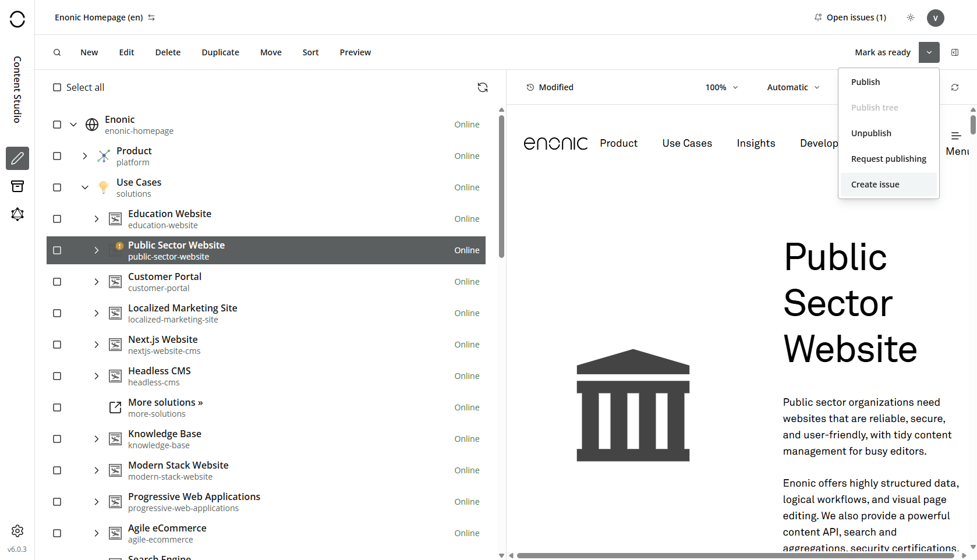Click the Headless CMS page icon
Viewport: 977px width, 560px height.
115,376
